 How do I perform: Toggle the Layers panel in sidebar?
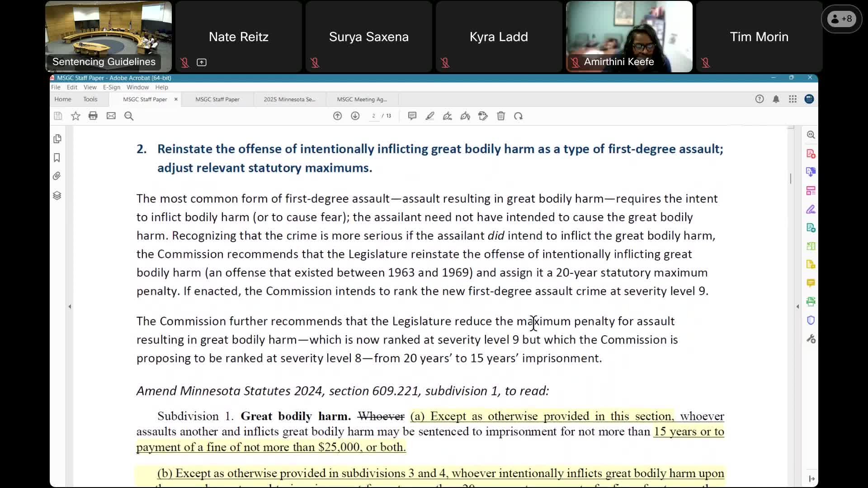57,196
